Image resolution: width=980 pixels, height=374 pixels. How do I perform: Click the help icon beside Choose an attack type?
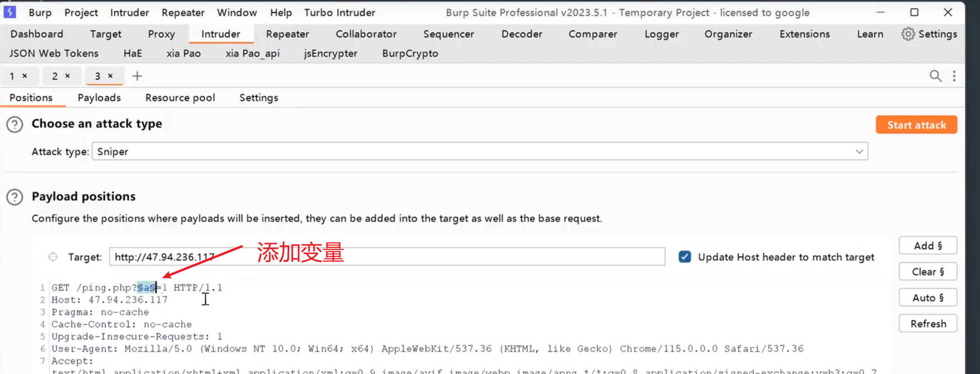click(x=14, y=125)
